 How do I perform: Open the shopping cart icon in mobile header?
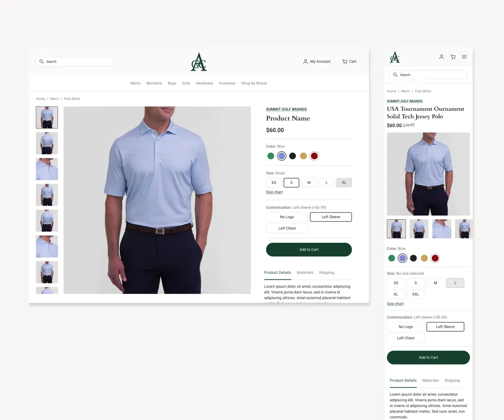tap(453, 57)
